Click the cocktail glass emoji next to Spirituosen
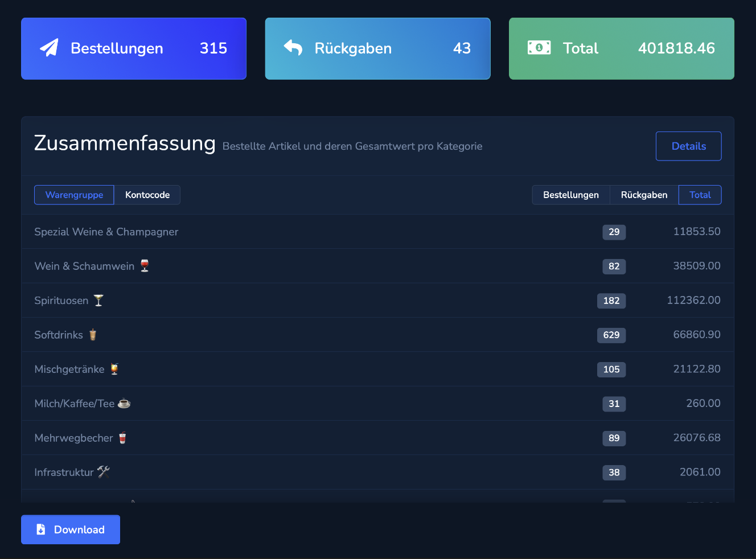Viewport: 756px width, 559px height. pos(98,301)
